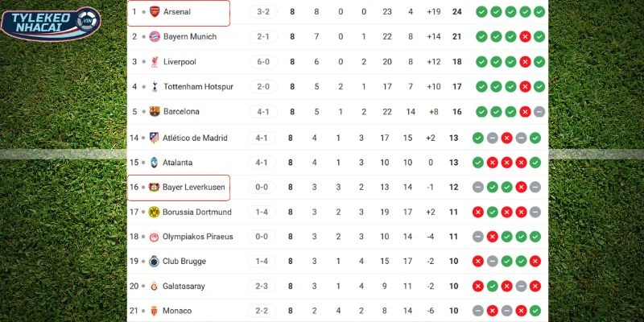Image resolution: width=644 pixels, height=322 pixels.
Task: Click the Galatasaray club crest icon
Action: [155, 286]
